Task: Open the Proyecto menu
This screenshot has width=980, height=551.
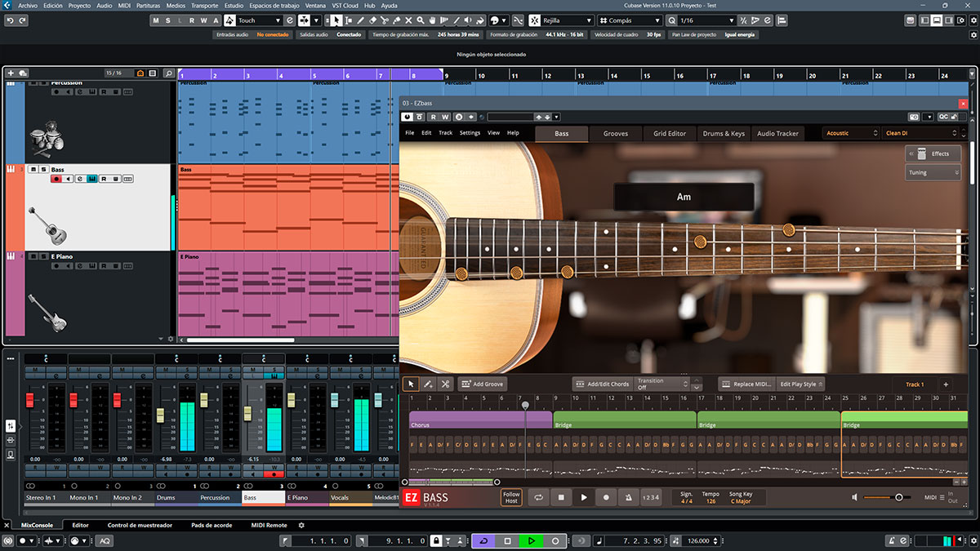Action: 79,5
